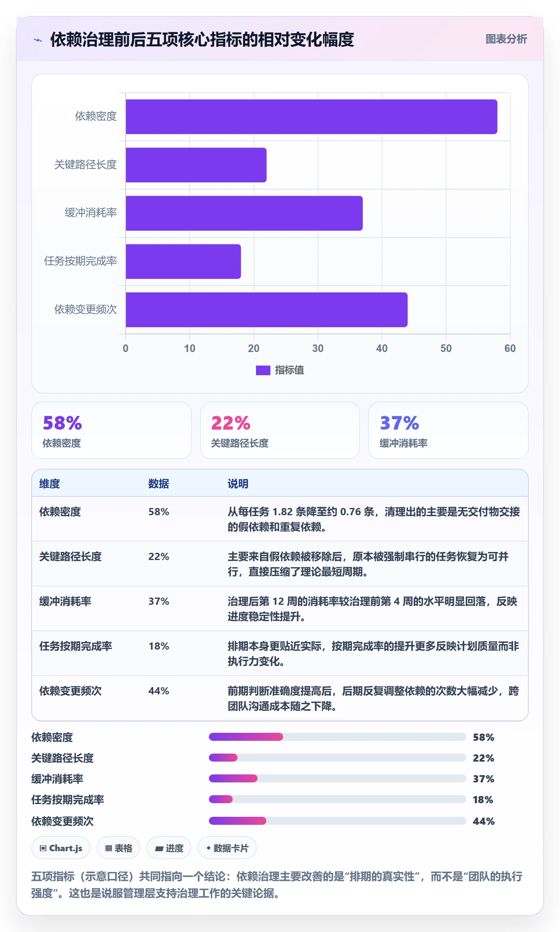560x932 pixels.
Task: Click the 缓冲消耗率 bar in the chart
Action: pyautogui.click(x=244, y=213)
